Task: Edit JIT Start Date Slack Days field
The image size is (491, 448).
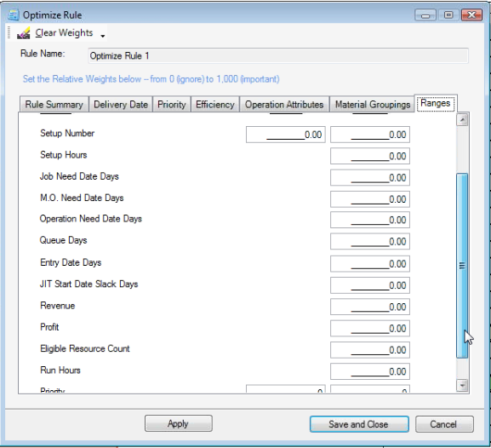Action: [x=370, y=285]
